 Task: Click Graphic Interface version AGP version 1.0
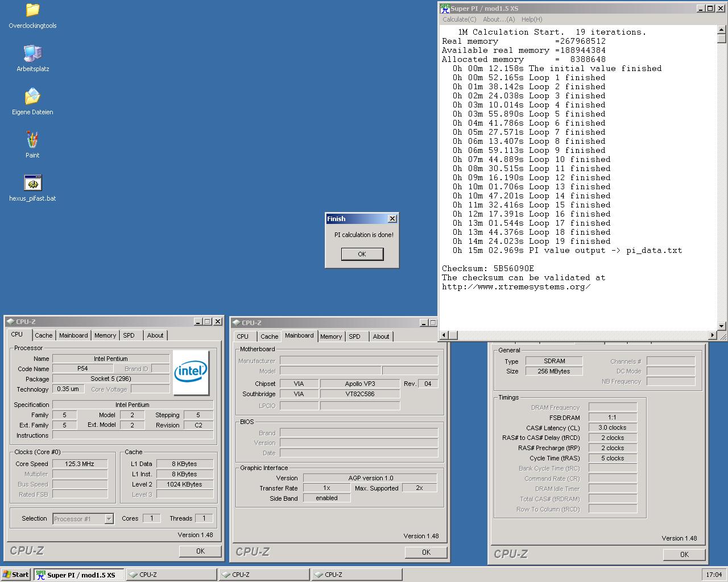coord(370,478)
